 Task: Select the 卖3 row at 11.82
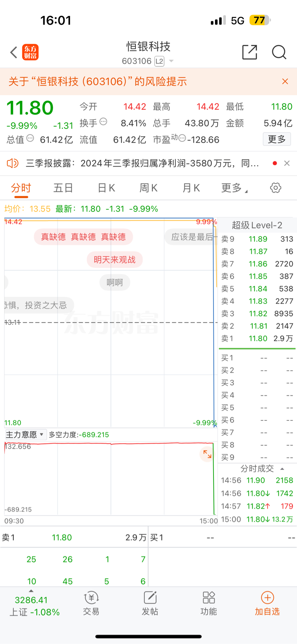tap(257, 313)
